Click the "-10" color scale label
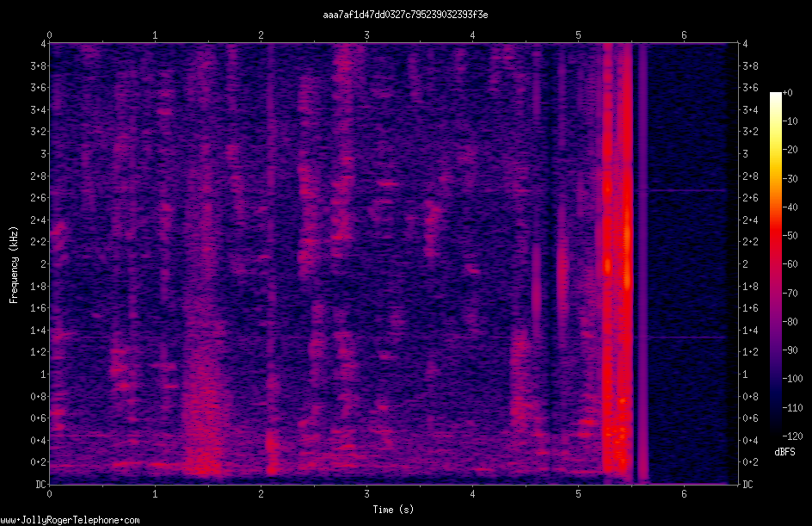Viewport: 812px width, 526px height. pos(790,121)
